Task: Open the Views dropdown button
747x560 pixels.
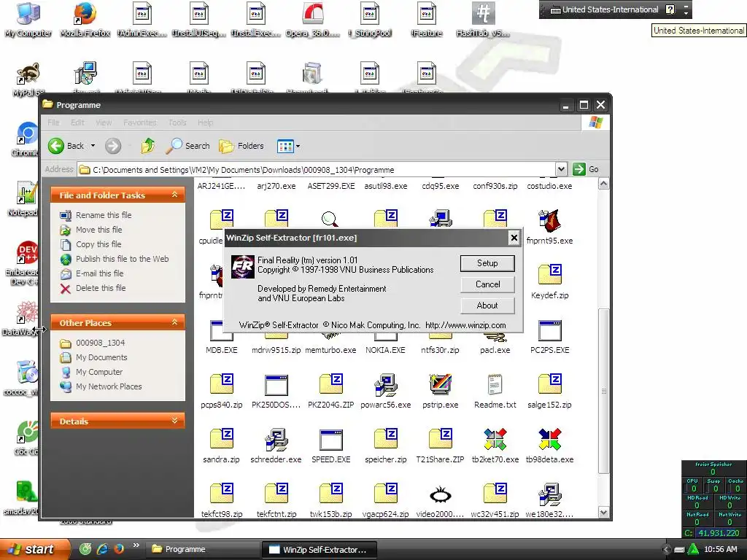Action: tap(288, 146)
